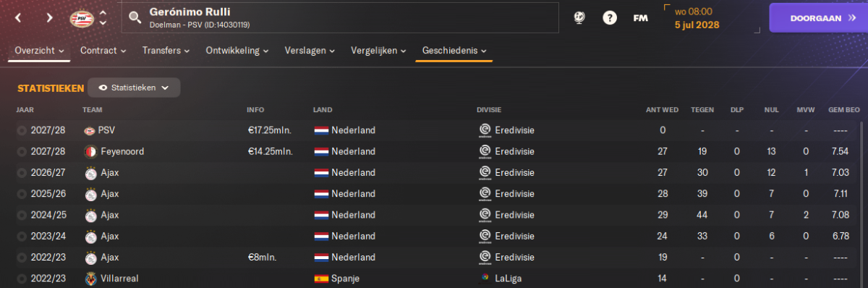Open the FM menu icon
The height and width of the screenshot is (288, 868).
(x=640, y=17)
